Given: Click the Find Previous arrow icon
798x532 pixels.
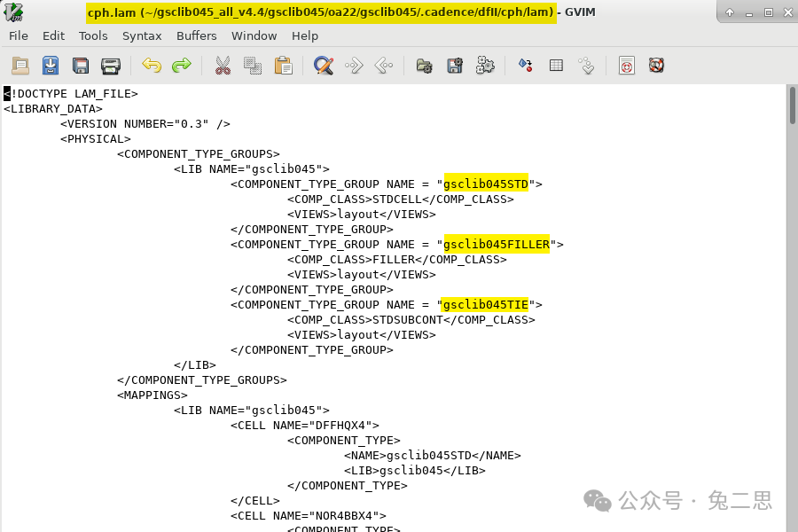Looking at the screenshot, I should pos(384,66).
